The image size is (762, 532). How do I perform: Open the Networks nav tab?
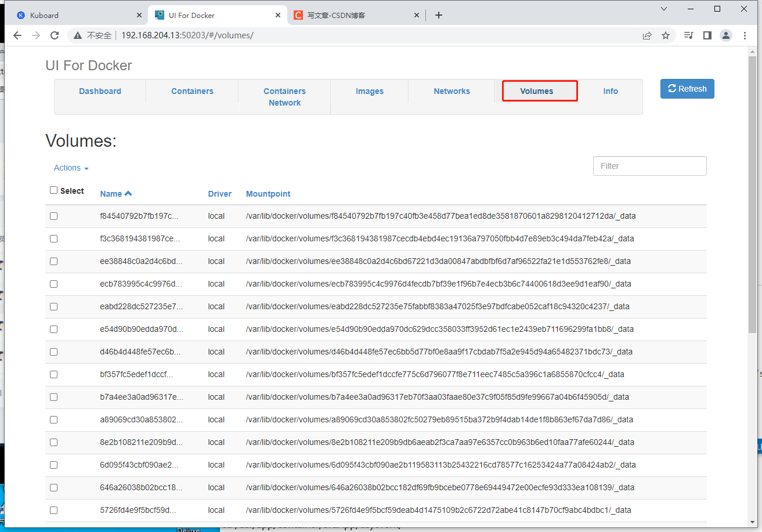452,91
